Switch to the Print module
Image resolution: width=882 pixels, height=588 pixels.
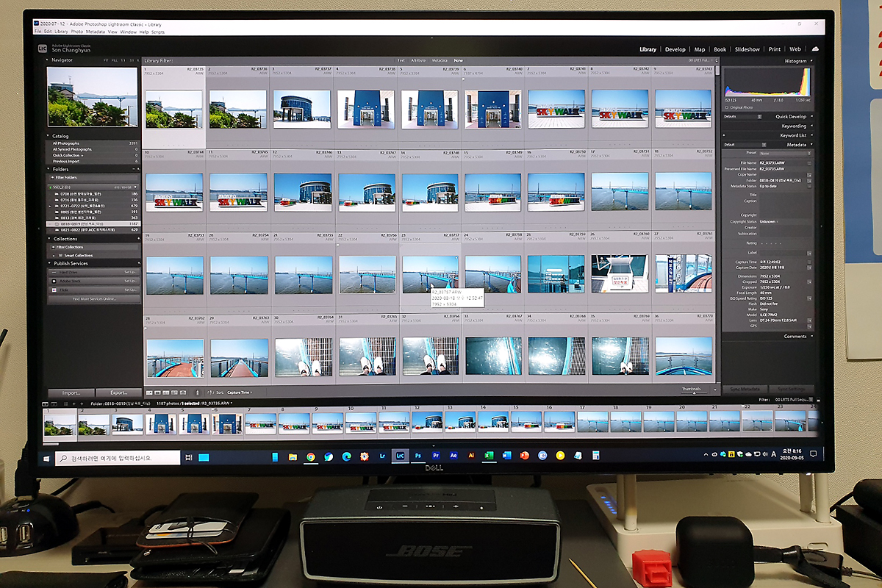(x=775, y=49)
